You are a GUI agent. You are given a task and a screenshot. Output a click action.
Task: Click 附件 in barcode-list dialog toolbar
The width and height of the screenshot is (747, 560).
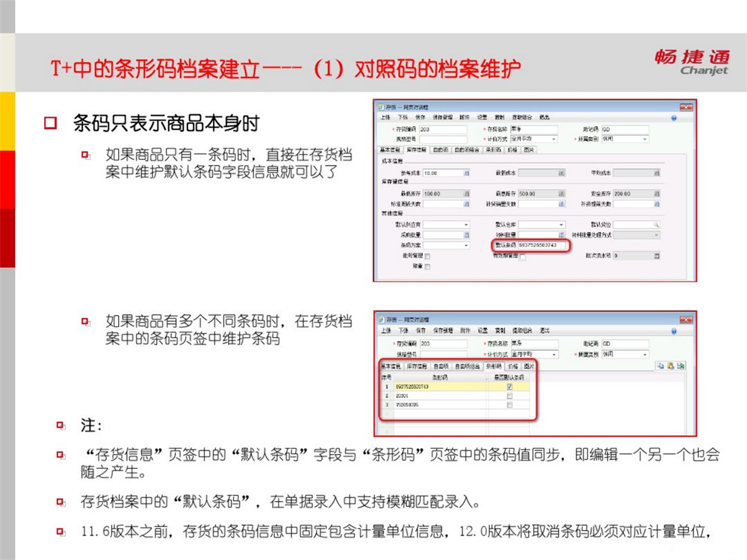click(465, 331)
